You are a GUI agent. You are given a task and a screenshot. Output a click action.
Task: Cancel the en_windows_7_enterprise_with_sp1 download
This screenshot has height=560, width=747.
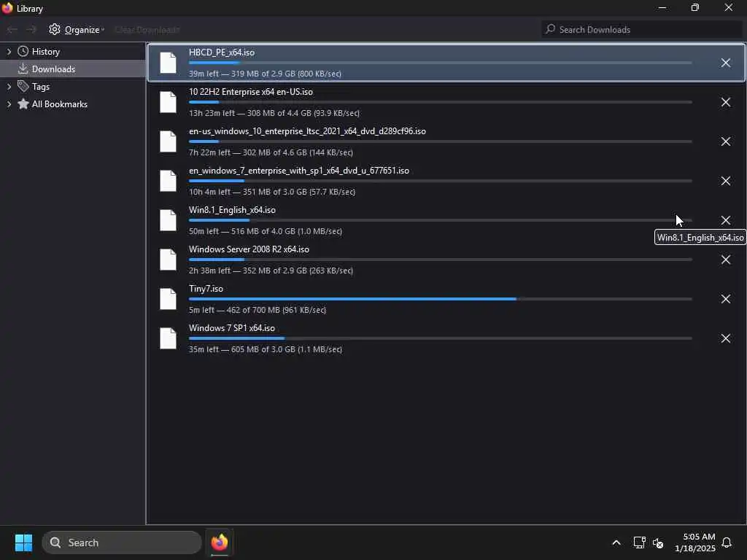click(x=725, y=181)
